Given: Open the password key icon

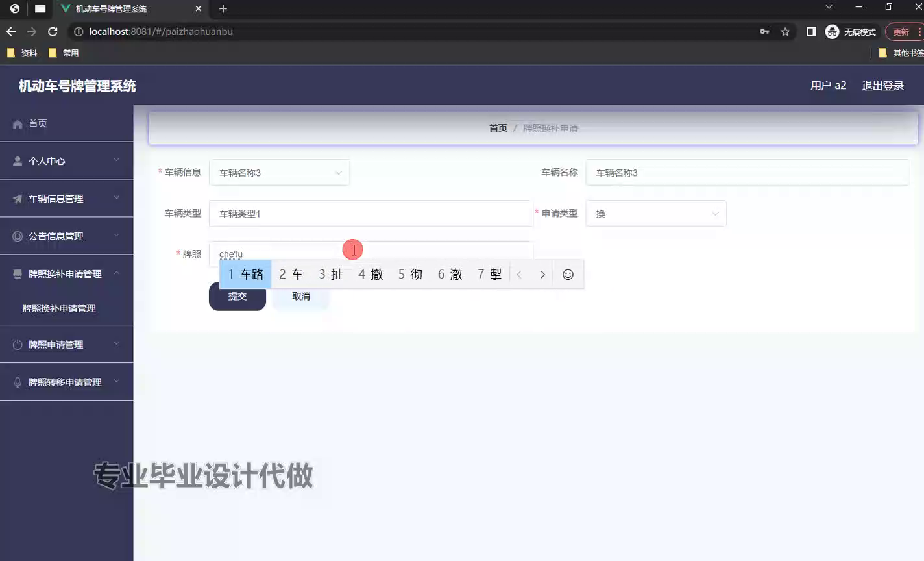Looking at the screenshot, I should pos(764,31).
